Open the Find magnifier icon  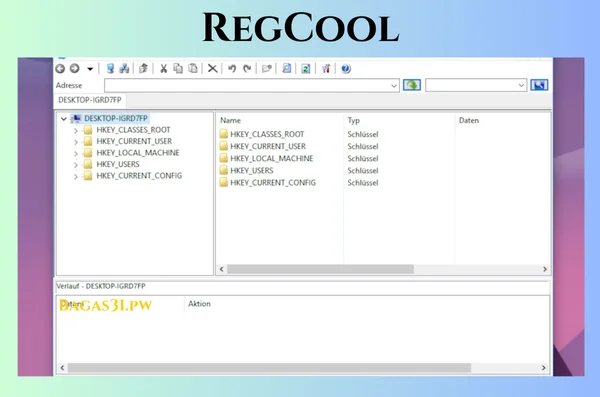287,69
